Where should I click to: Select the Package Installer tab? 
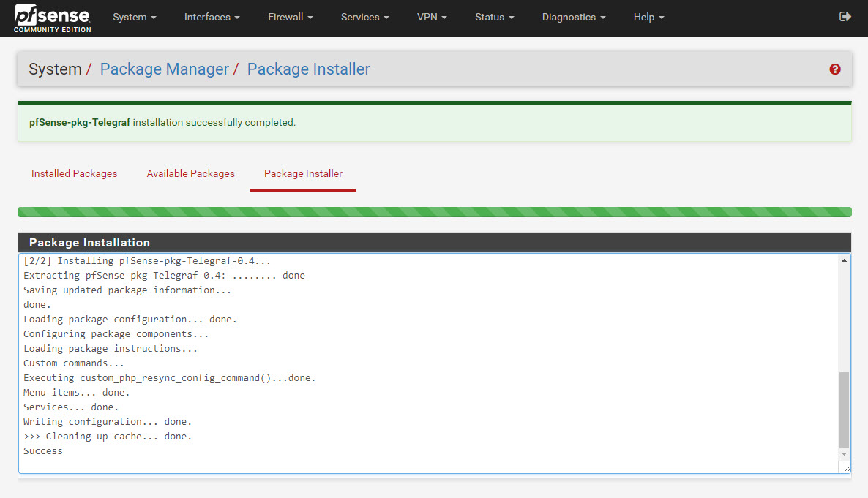303,174
